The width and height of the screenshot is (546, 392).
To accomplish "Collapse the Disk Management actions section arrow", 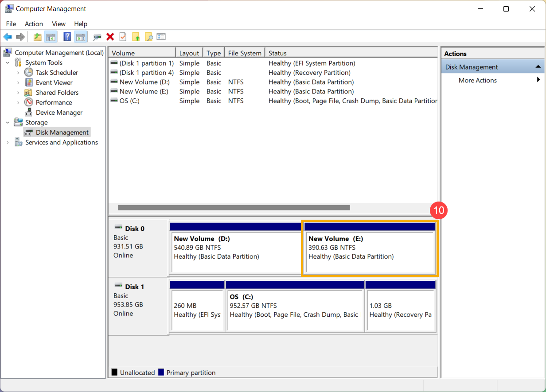I will tap(538, 67).
